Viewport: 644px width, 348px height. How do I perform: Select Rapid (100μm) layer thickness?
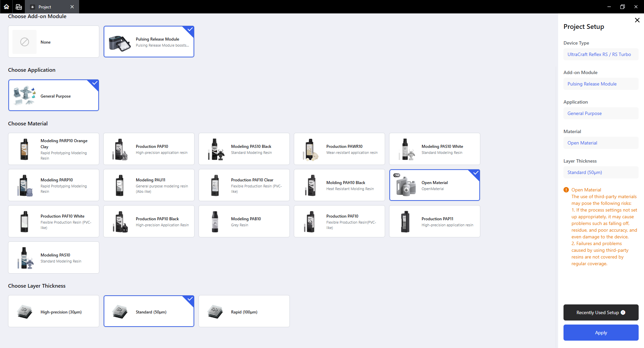coord(244,311)
